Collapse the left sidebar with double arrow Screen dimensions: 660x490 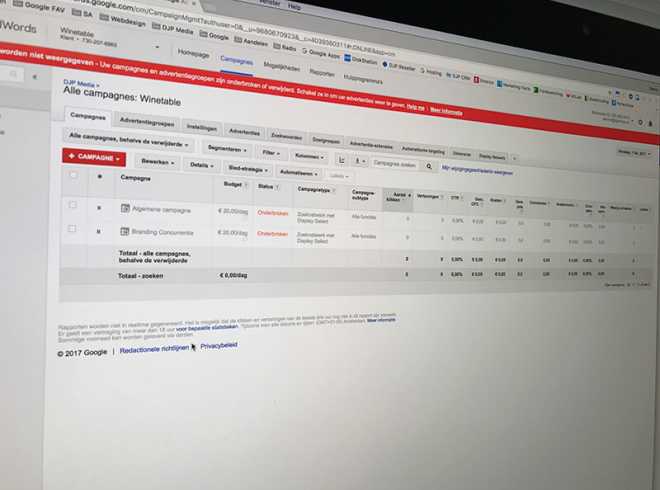36,77
